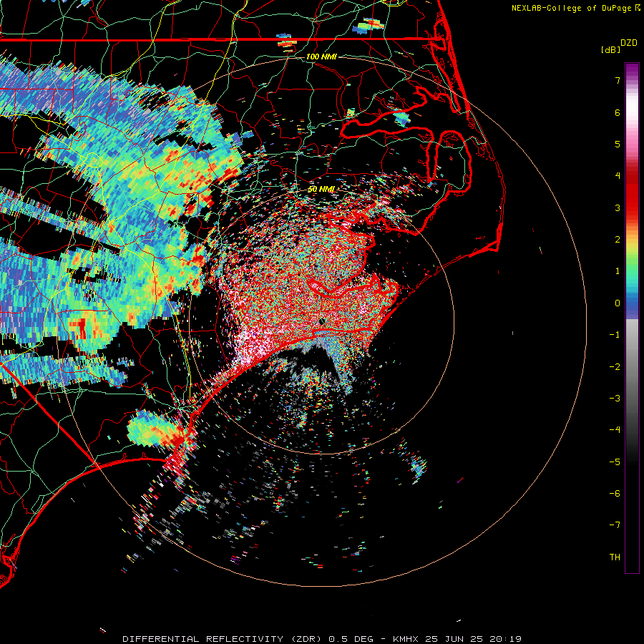Click the purple top of the color bar
644x644 pixels.
[632, 70]
